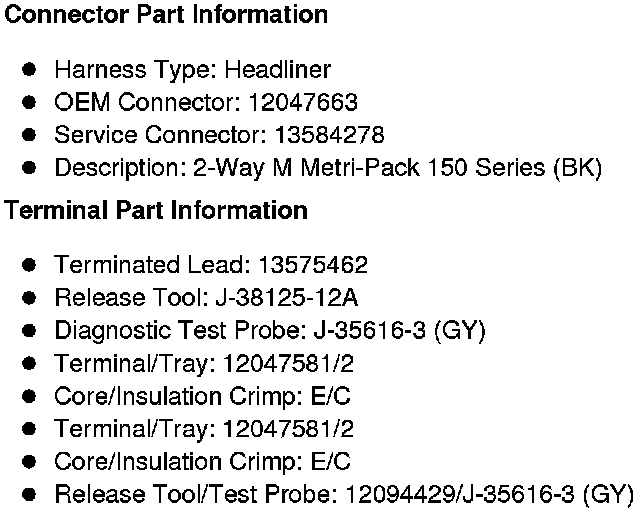Select OEM connector number 12047663
This screenshot has height=514, width=640.
(x=304, y=103)
